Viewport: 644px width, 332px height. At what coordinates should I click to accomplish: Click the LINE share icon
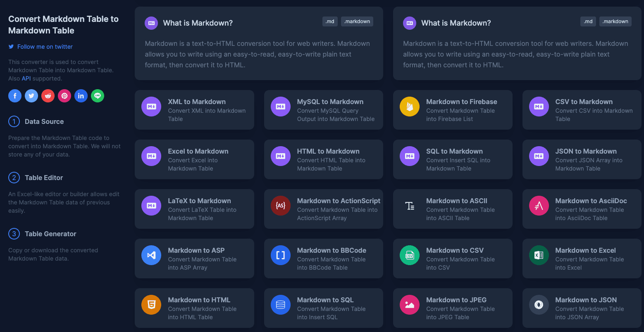[98, 96]
